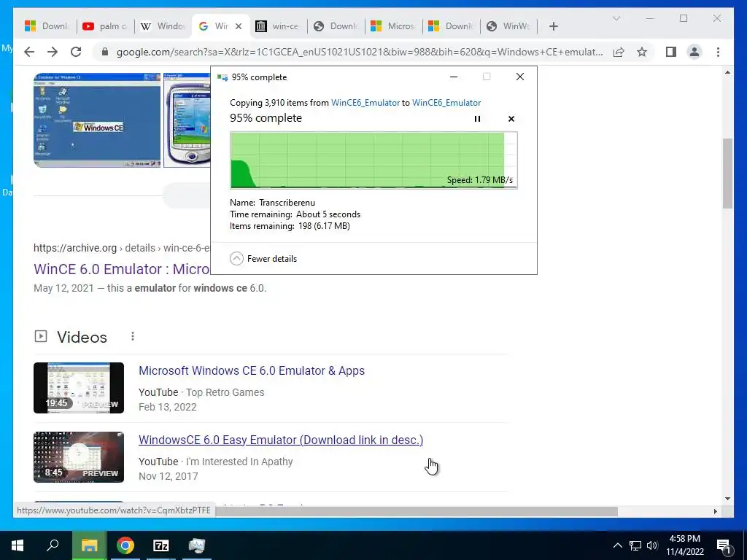The height and width of the screenshot is (560, 747).
Task: Click the page vertical scrollbar thumb
Action: tap(727, 174)
